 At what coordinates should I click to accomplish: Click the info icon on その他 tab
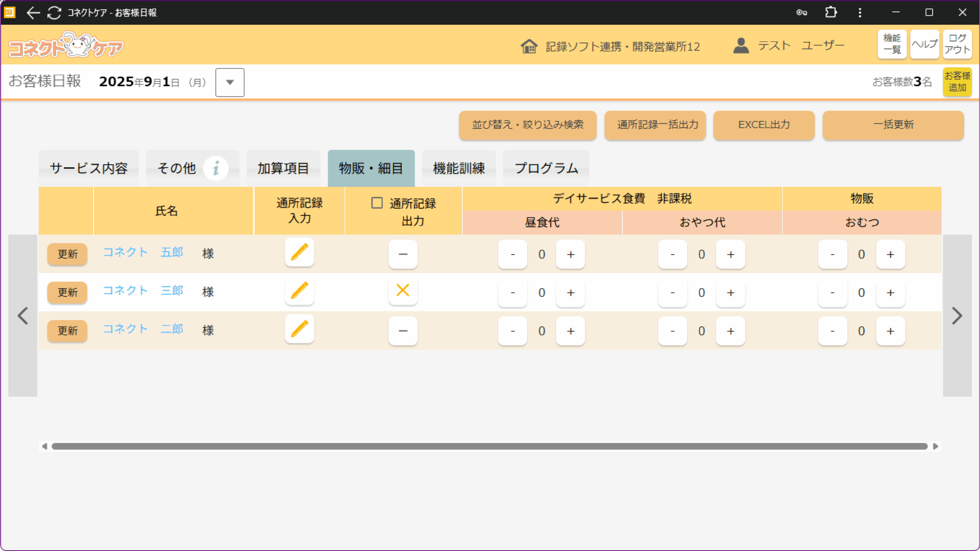click(216, 168)
